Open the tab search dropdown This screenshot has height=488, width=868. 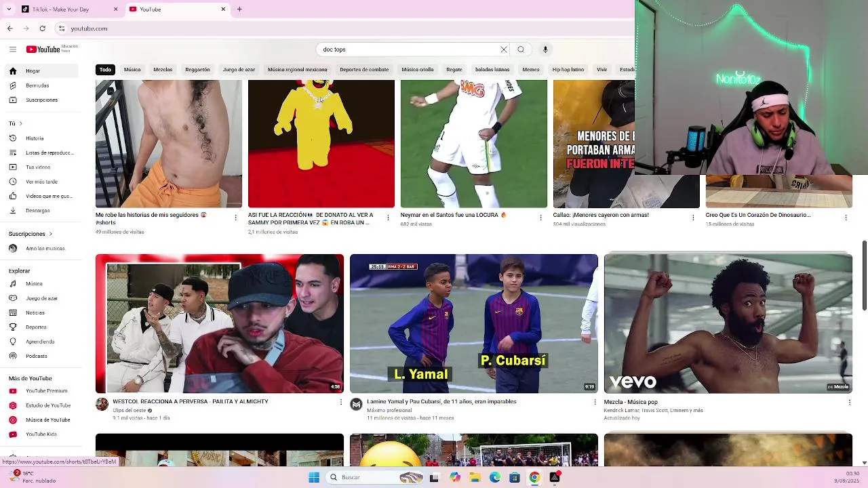(9, 9)
